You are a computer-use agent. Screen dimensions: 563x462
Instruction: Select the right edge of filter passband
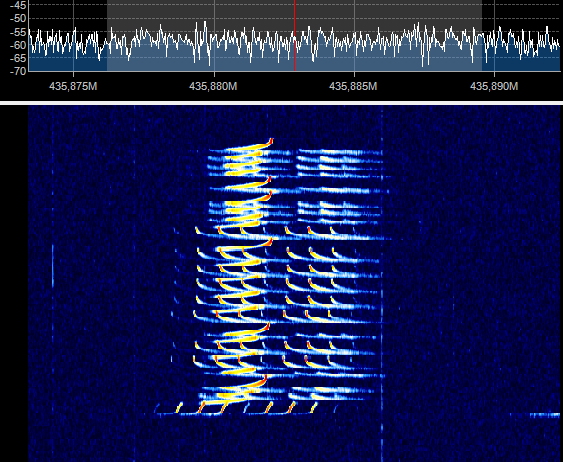click(x=481, y=36)
